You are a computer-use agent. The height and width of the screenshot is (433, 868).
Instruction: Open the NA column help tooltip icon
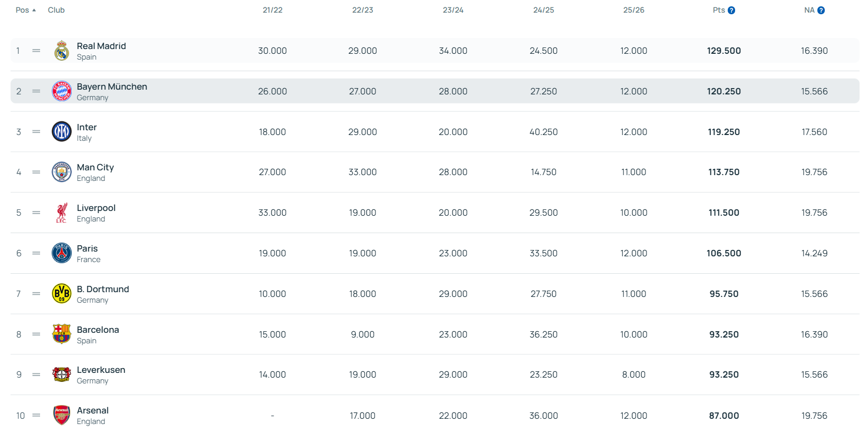click(x=821, y=11)
